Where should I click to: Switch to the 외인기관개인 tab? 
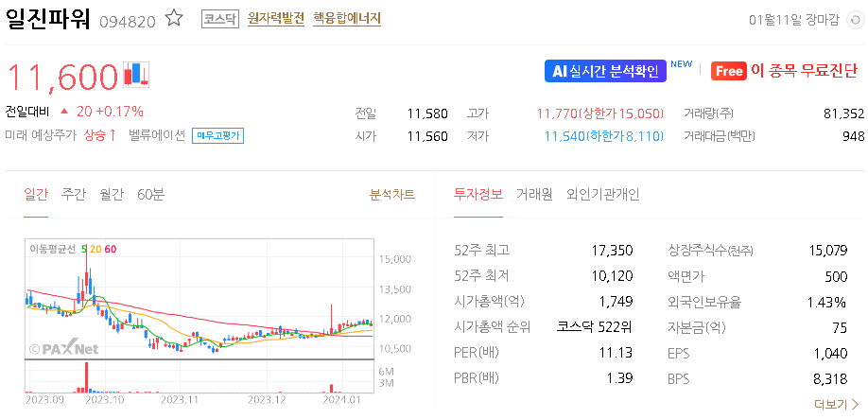(603, 195)
